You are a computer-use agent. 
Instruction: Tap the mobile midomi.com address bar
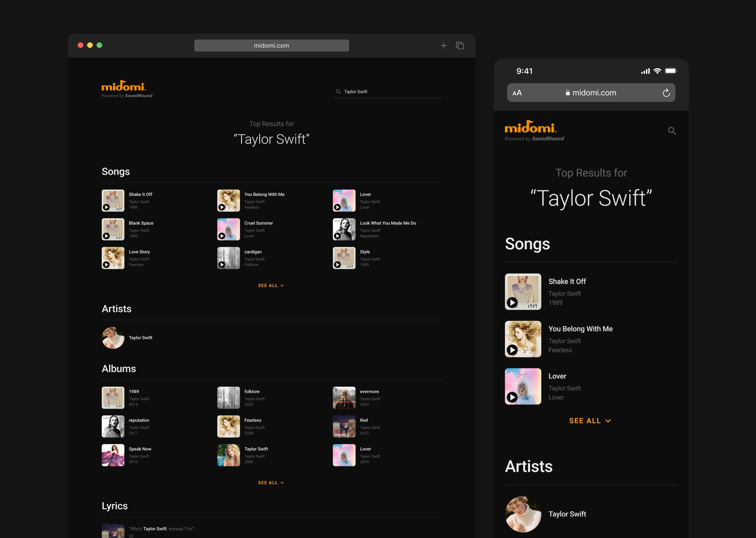pyautogui.click(x=591, y=93)
